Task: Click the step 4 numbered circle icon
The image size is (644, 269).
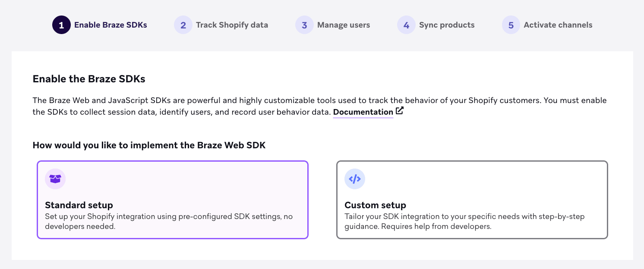Action: point(406,25)
